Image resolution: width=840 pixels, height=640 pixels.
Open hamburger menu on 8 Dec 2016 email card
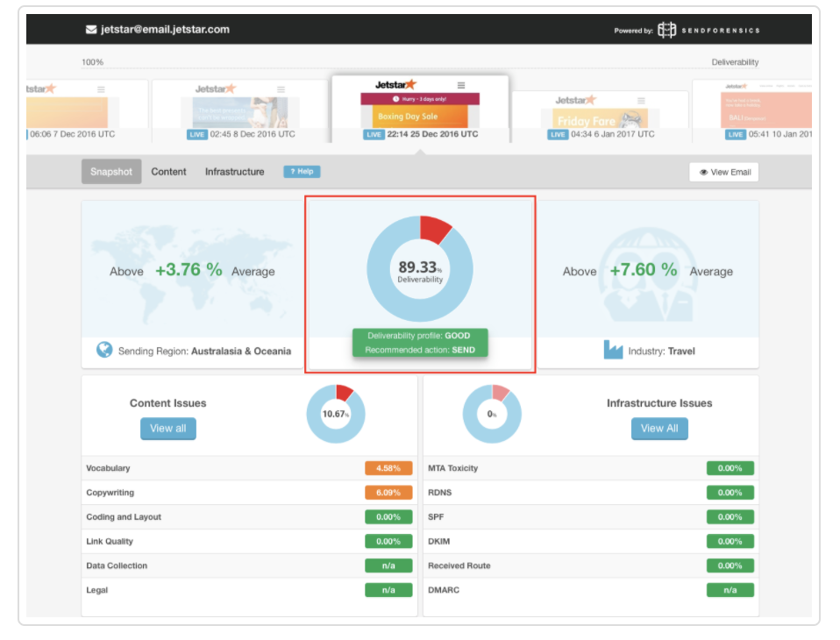pyautogui.click(x=281, y=89)
